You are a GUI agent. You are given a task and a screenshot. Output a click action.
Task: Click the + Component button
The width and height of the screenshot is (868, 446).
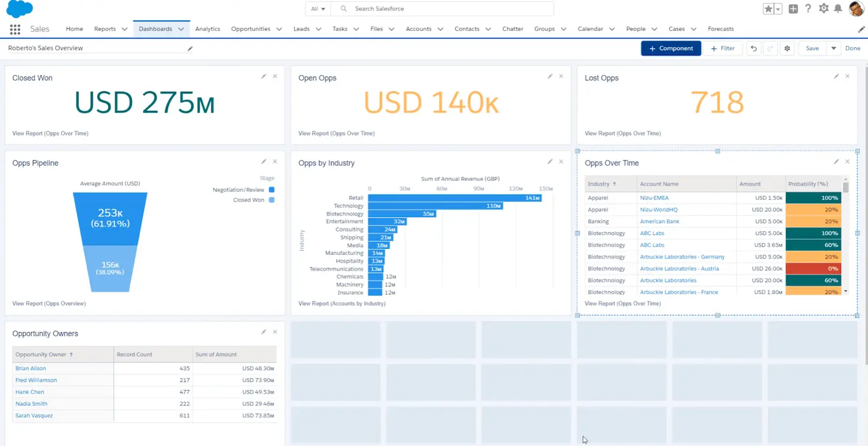pyautogui.click(x=671, y=48)
